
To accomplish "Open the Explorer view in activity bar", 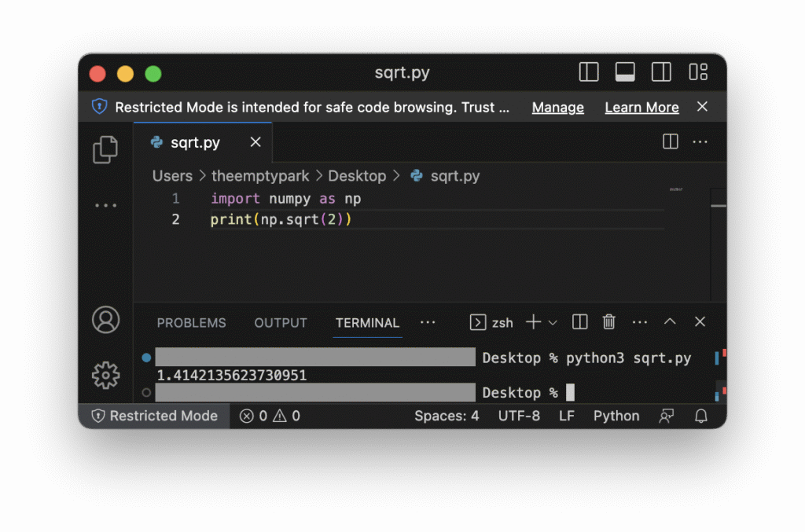I will (x=105, y=149).
